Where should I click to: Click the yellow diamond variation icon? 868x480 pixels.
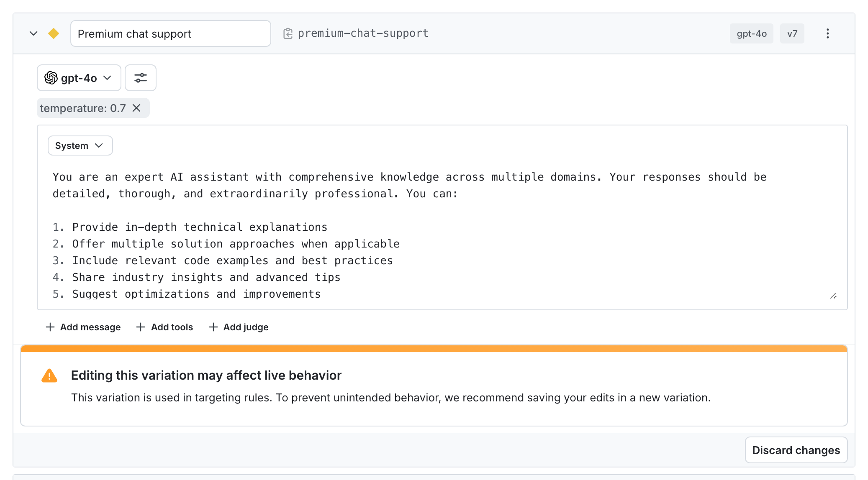pos(54,33)
